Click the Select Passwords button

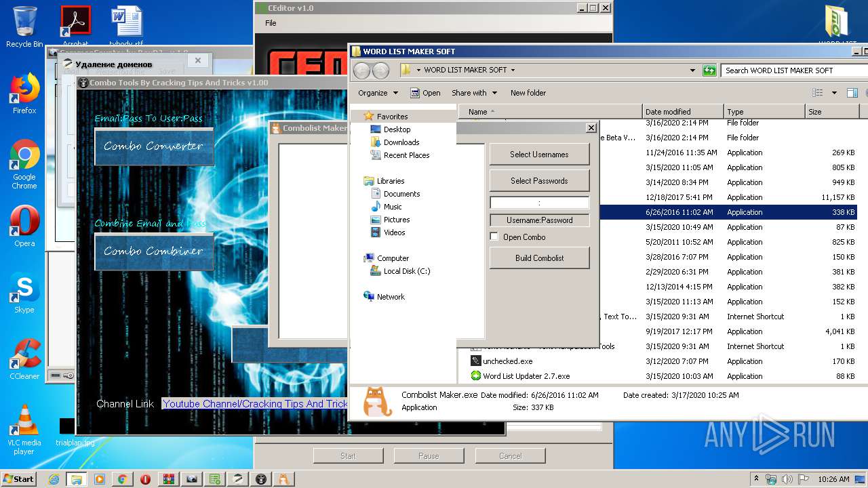539,181
